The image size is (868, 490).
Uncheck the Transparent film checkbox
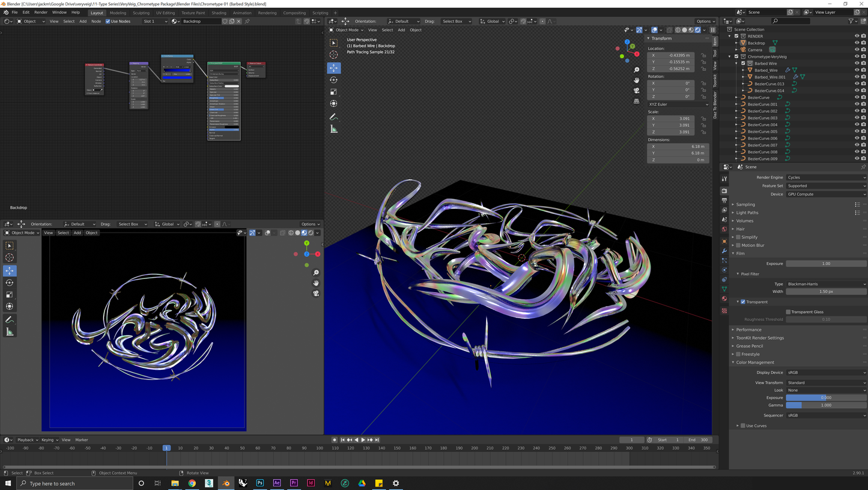[x=743, y=302]
